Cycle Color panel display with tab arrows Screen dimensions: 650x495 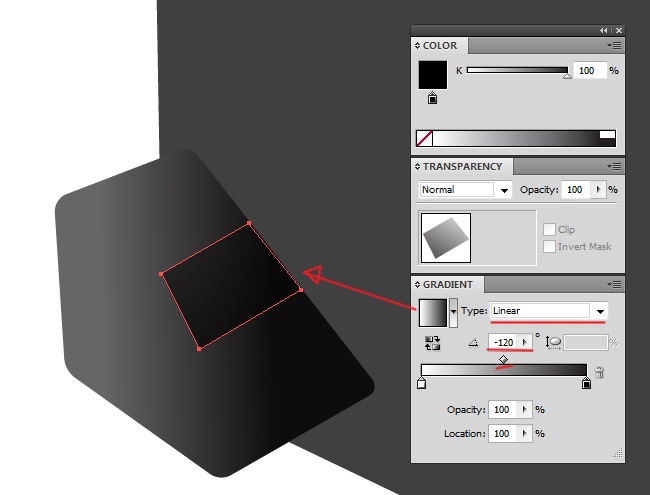[x=417, y=46]
